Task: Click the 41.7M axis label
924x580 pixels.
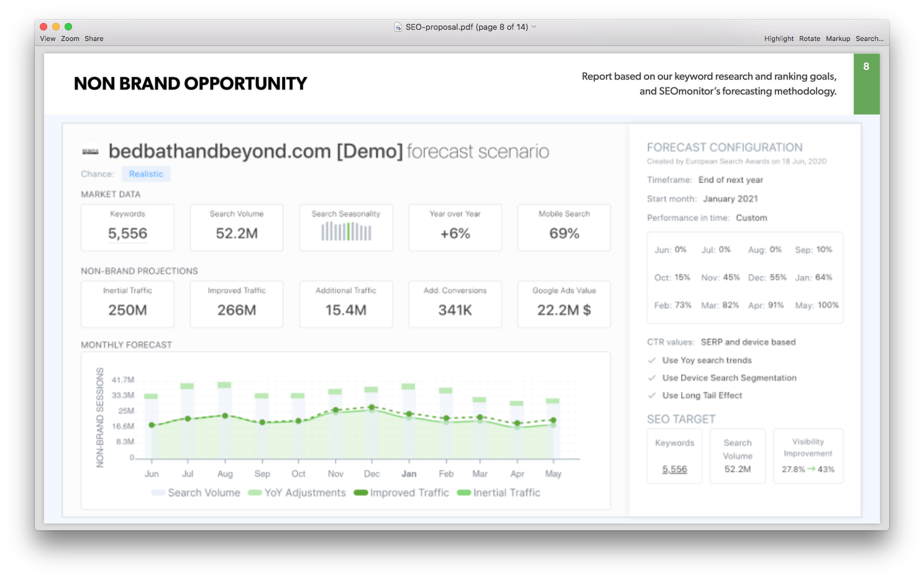Action: coord(123,379)
